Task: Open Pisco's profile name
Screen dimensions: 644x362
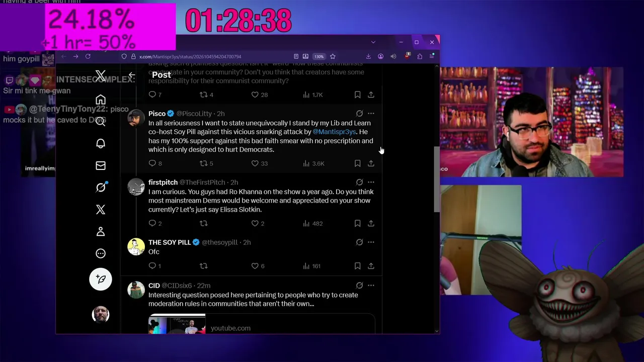Action: tap(157, 114)
